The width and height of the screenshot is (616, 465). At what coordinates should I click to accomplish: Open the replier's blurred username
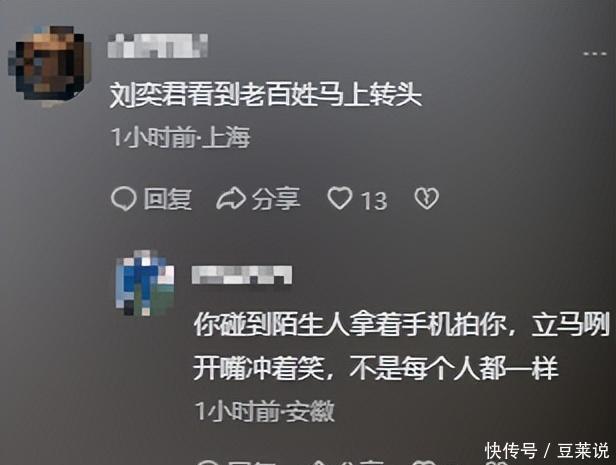click(x=242, y=275)
